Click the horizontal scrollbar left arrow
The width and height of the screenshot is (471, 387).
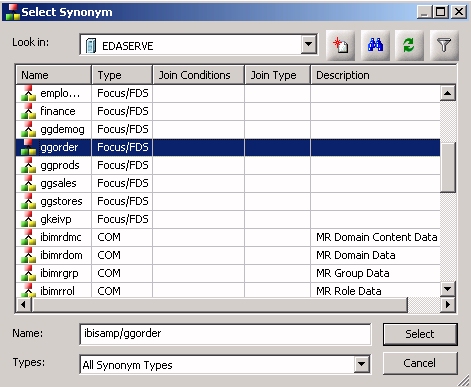coord(23,305)
